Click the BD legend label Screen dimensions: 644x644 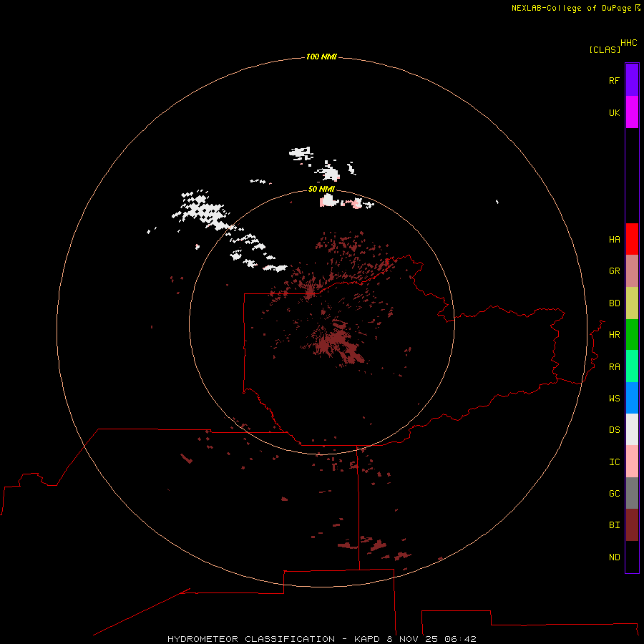tap(614, 303)
